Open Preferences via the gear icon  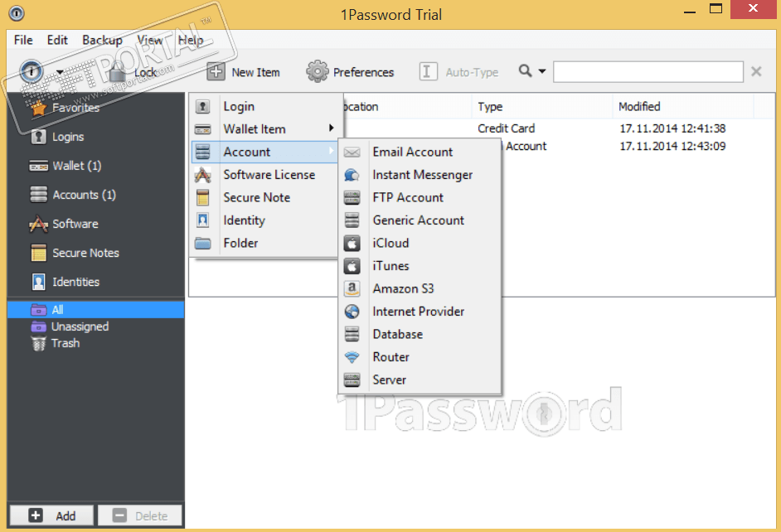click(318, 71)
